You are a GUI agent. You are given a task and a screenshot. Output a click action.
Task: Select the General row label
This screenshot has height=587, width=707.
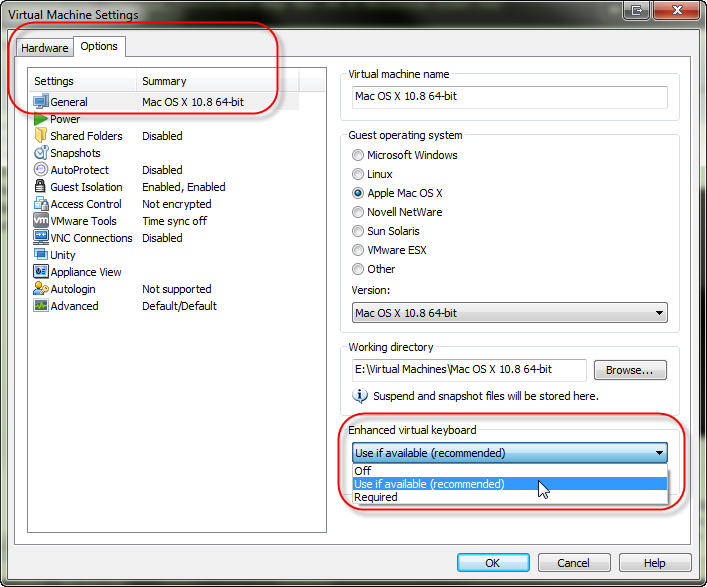tap(69, 102)
